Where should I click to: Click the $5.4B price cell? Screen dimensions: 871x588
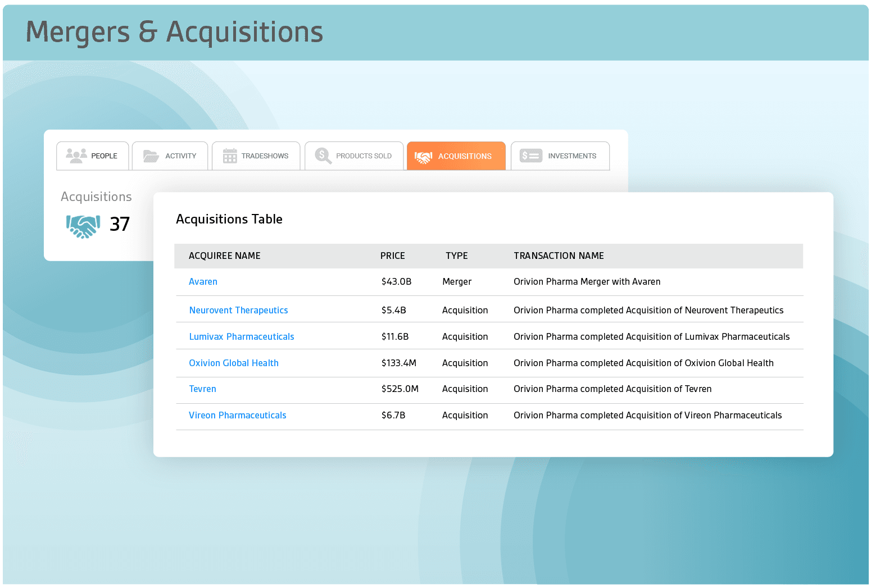(x=393, y=311)
